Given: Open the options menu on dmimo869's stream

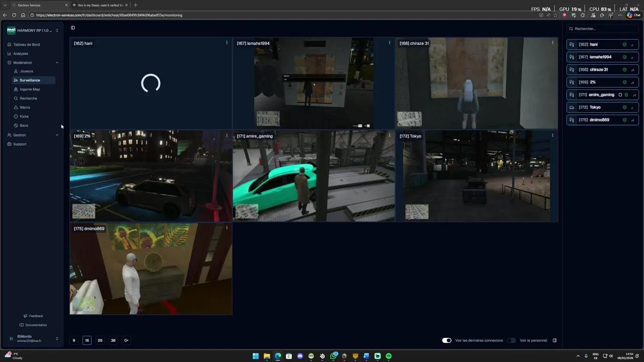Looking at the screenshot, I should tap(227, 228).
